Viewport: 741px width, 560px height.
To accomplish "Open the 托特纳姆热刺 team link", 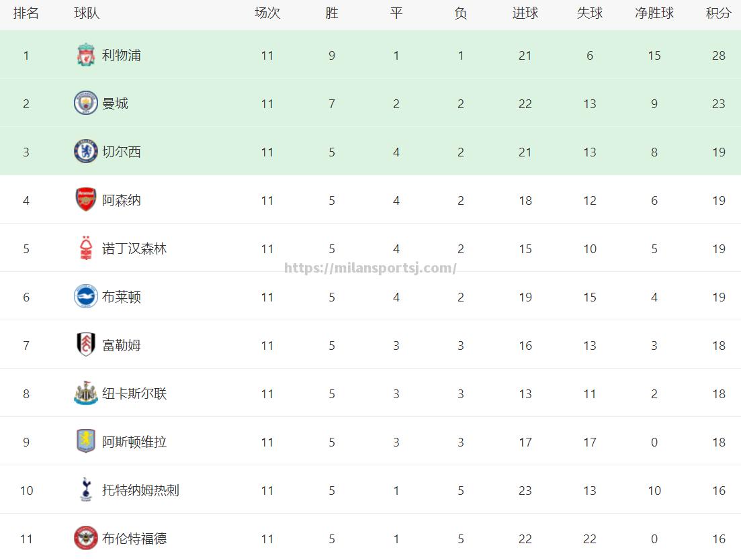I will pos(140,490).
